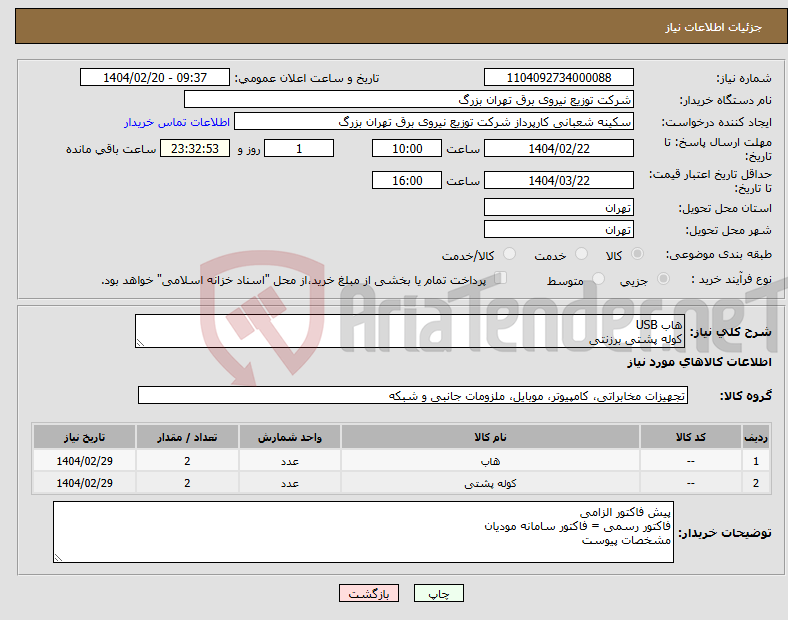Click the deadline time field 10:00
This screenshot has width=788, height=620.
[x=407, y=149]
